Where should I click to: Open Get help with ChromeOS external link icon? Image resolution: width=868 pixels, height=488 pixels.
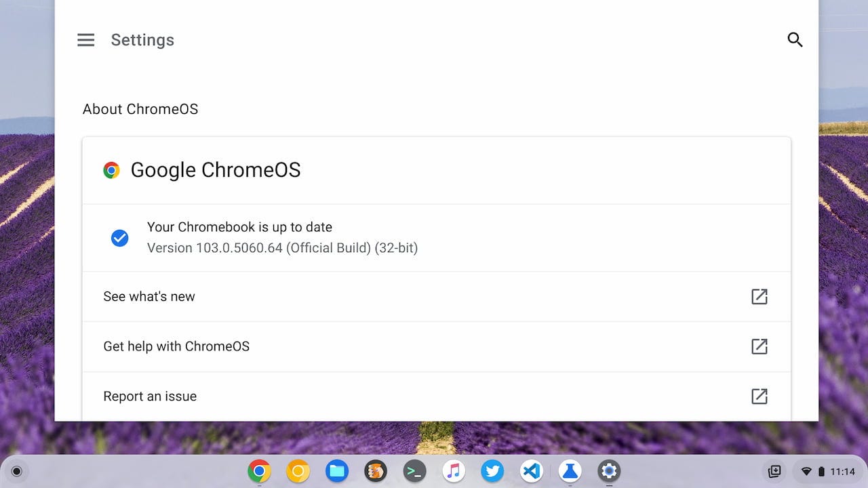click(759, 346)
